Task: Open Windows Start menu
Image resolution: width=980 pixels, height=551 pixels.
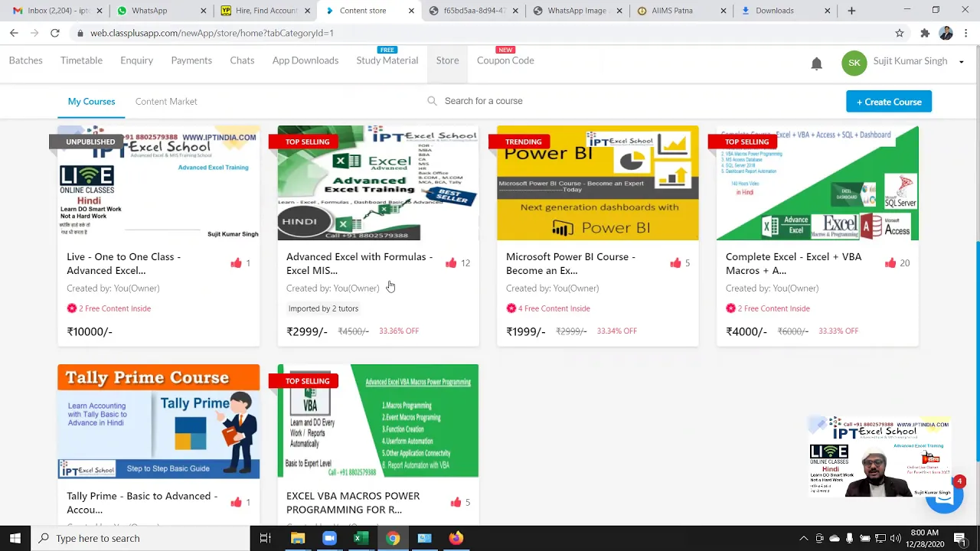Action: [x=15, y=538]
